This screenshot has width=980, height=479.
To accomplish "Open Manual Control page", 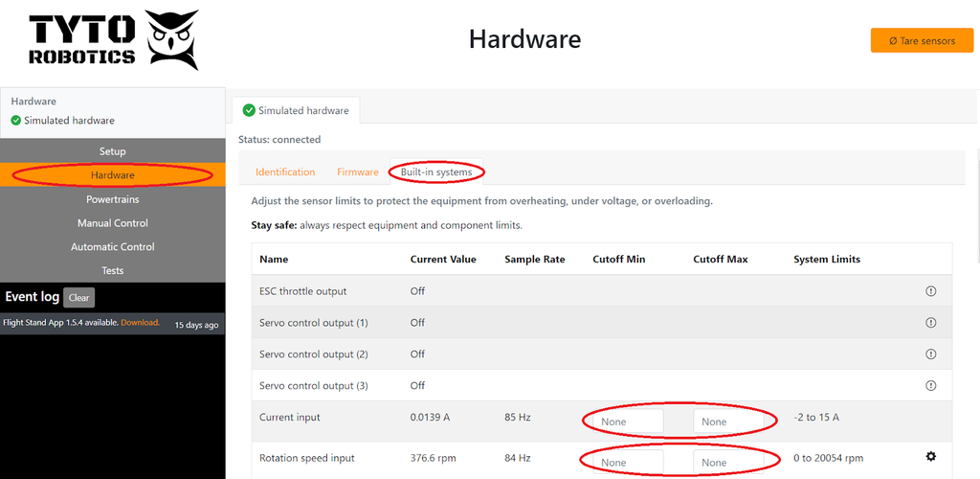I will point(112,223).
